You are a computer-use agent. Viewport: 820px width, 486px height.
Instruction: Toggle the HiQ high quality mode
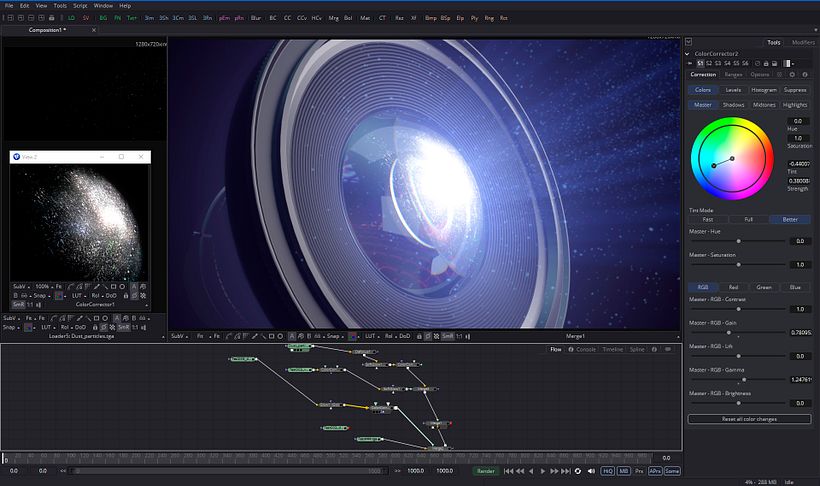coord(607,470)
